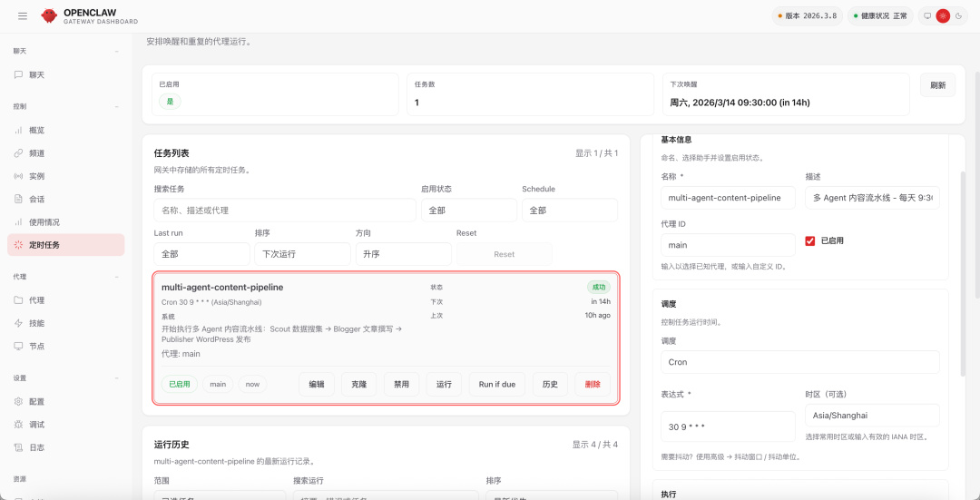
Task: Collapse the 聊天 sidebar section
Action: [x=117, y=51]
